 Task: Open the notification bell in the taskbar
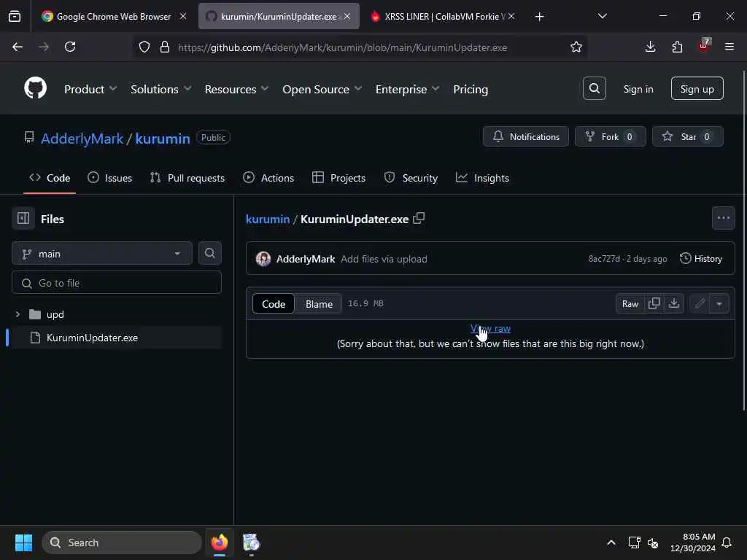click(727, 542)
